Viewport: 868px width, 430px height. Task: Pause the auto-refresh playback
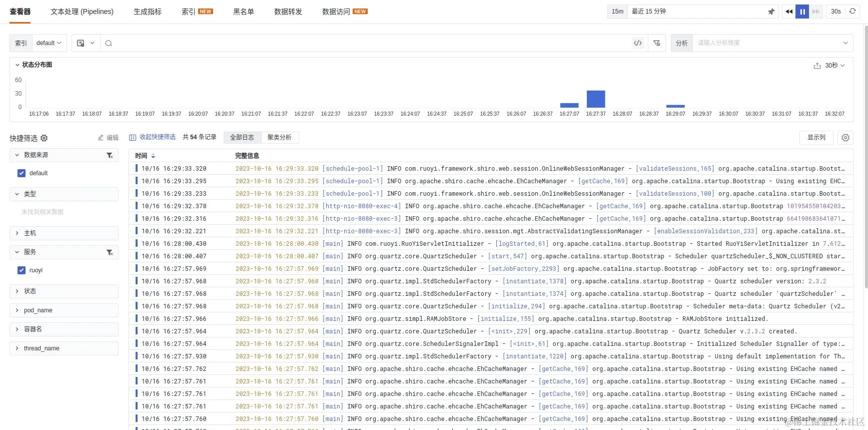click(x=802, y=12)
